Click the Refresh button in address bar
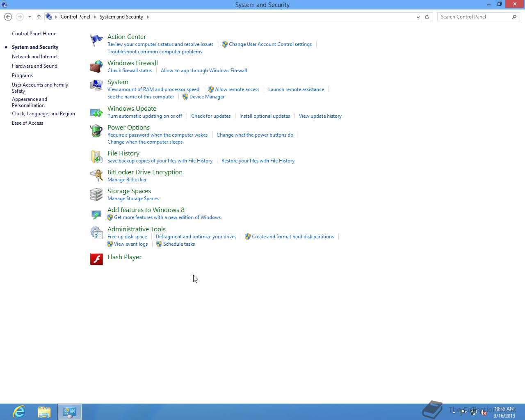This screenshot has width=525, height=420. (427, 17)
